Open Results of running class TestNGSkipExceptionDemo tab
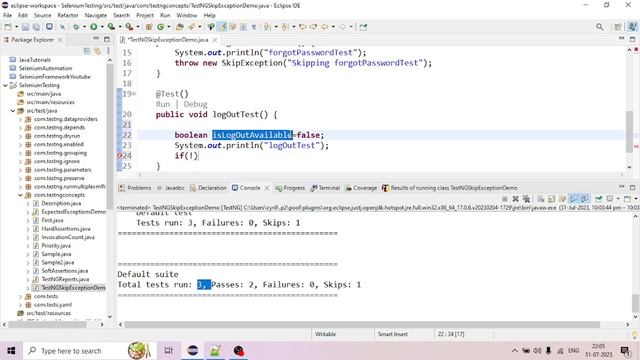Screen dimensions: 640x360 450,188
